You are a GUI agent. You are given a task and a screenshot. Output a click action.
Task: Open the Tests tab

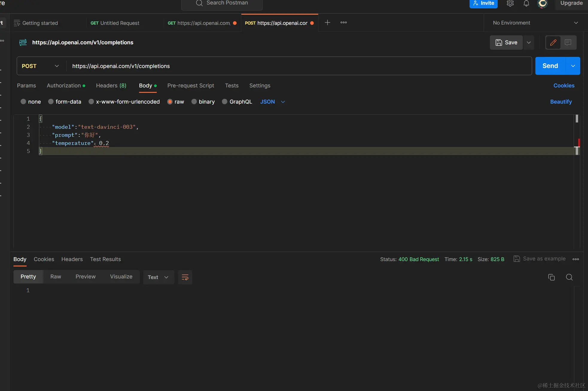232,86
